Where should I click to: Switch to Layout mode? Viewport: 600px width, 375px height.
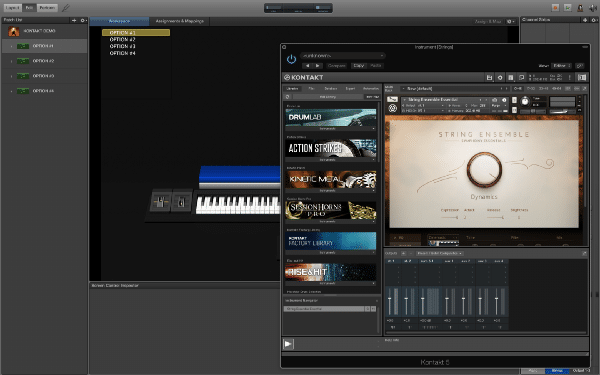[12, 8]
